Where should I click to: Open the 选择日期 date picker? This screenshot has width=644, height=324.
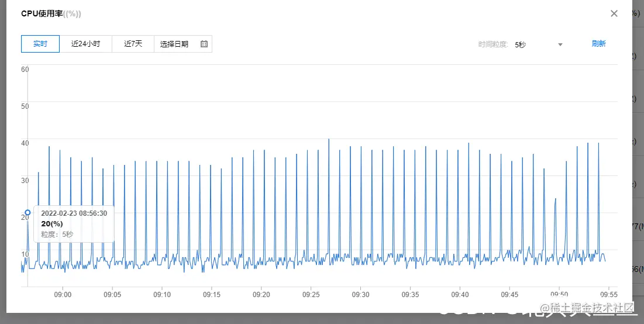pos(183,44)
